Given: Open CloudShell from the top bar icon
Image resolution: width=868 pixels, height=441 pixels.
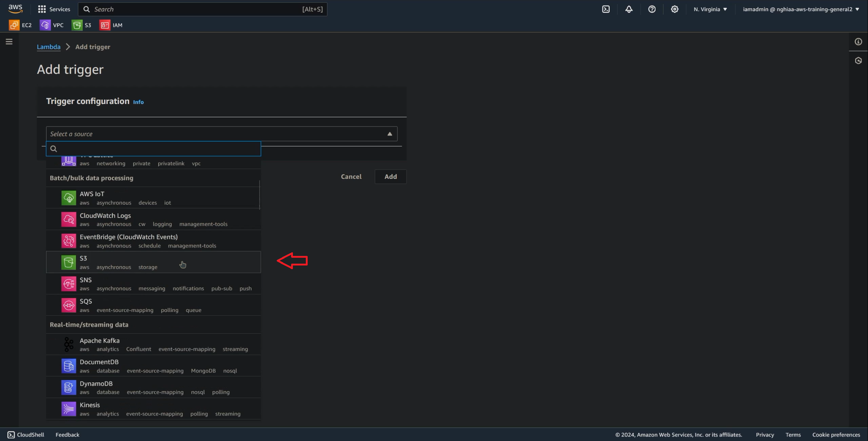Looking at the screenshot, I should point(606,9).
